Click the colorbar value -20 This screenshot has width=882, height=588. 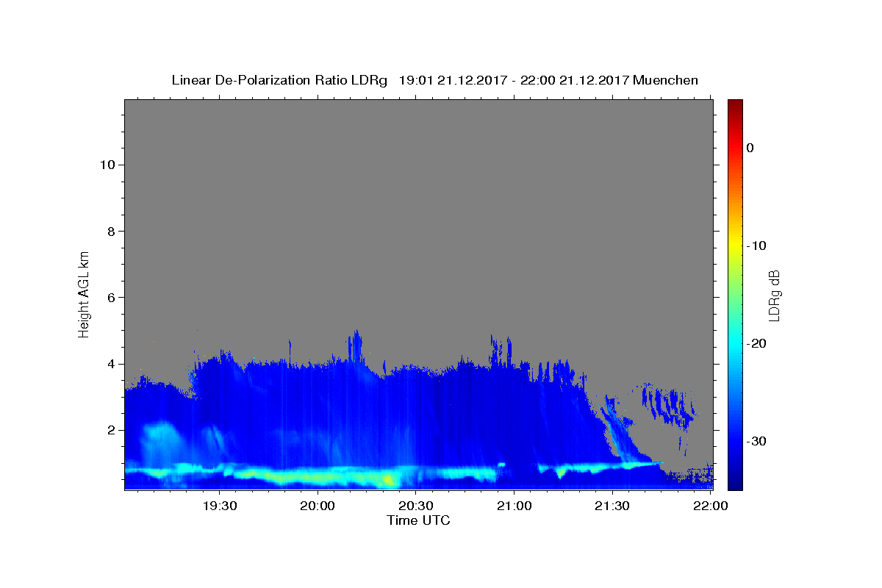tap(756, 343)
